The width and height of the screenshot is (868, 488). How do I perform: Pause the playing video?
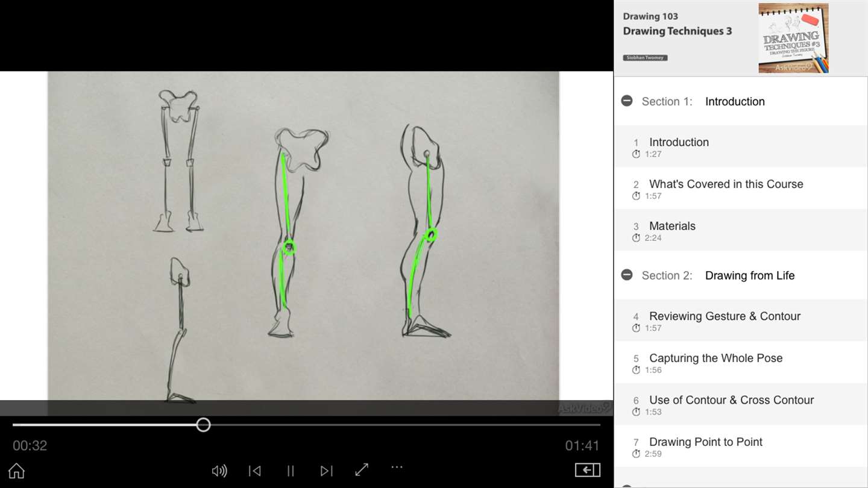pos(291,471)
